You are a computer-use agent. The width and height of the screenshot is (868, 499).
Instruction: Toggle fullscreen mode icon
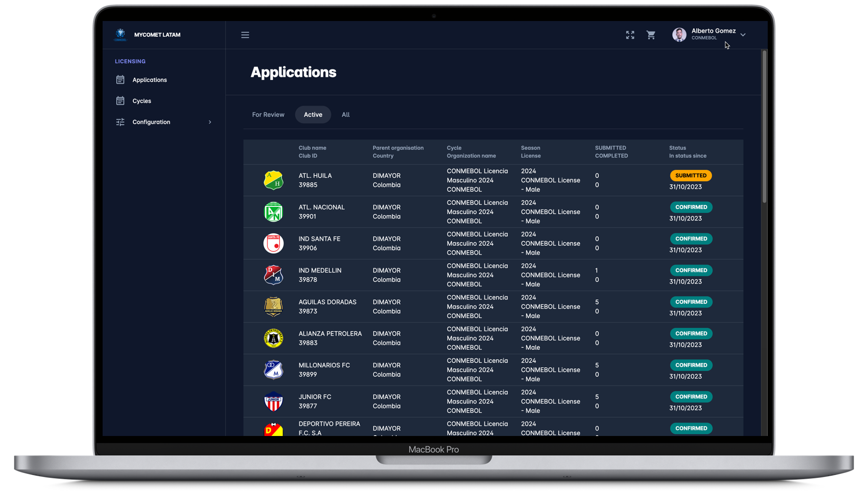click(630, 35)
